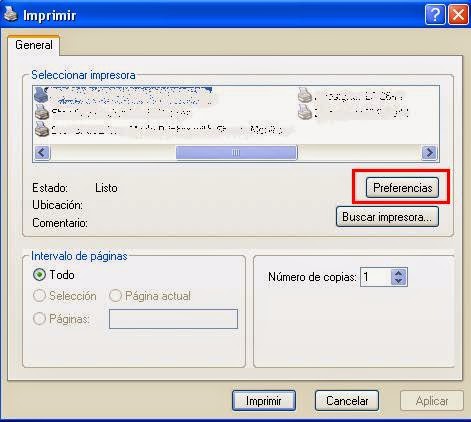471x422 pixels.
Task: Click the printer list horizontal scrollbar thumb
Action: (x=236, y=153)
